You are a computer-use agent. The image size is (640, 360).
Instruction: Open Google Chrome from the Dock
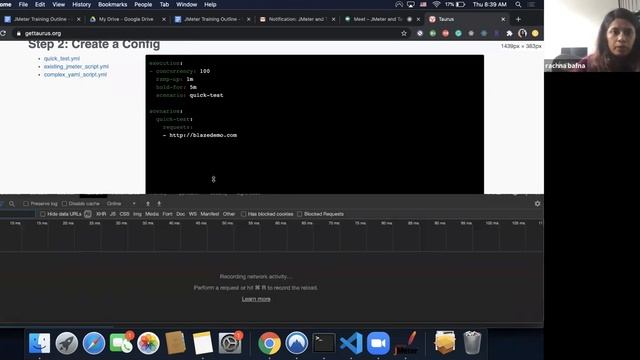point(269,343)
